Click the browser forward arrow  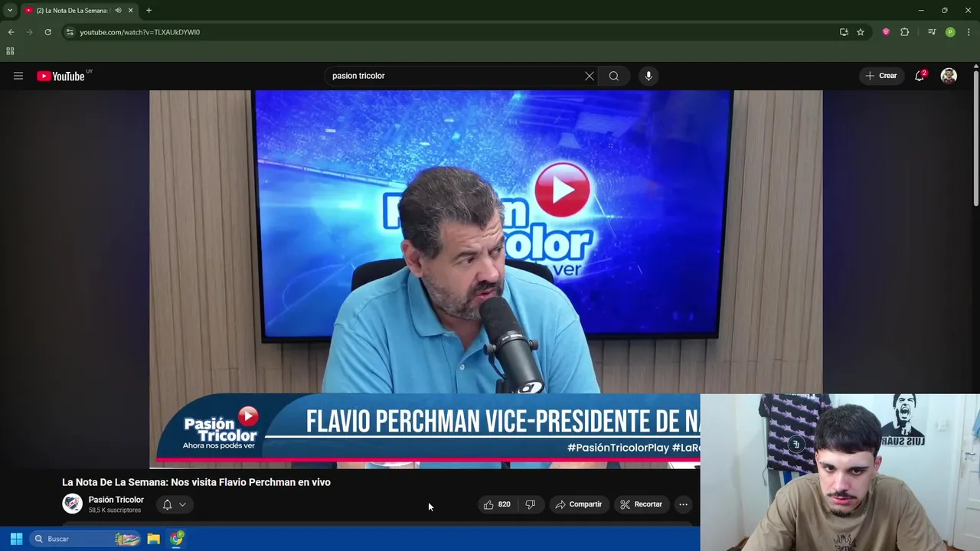coord(29,32)
